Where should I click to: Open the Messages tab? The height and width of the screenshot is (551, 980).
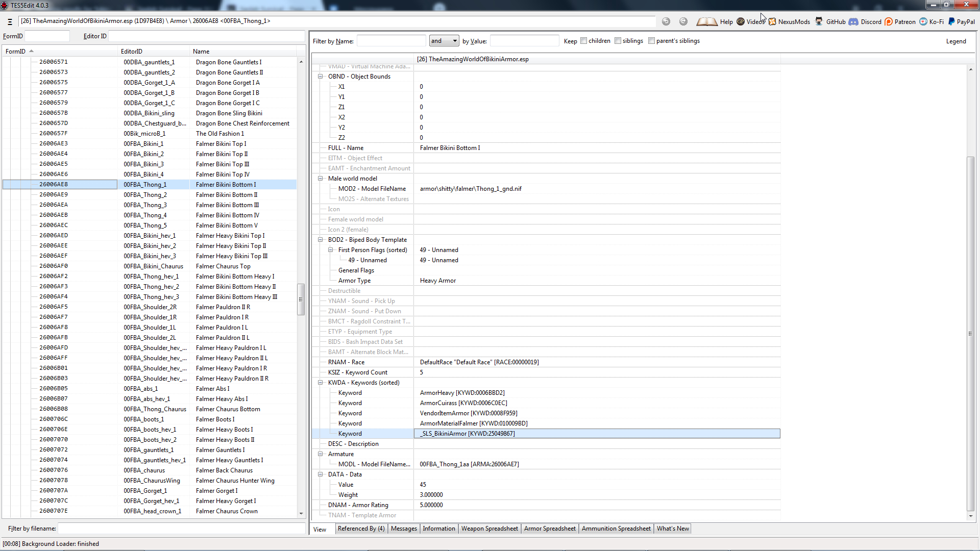pos(404,529)
